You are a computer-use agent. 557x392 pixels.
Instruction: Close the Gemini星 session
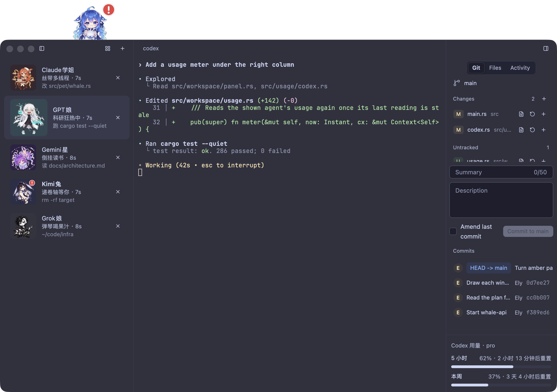(x=118, y=157)
